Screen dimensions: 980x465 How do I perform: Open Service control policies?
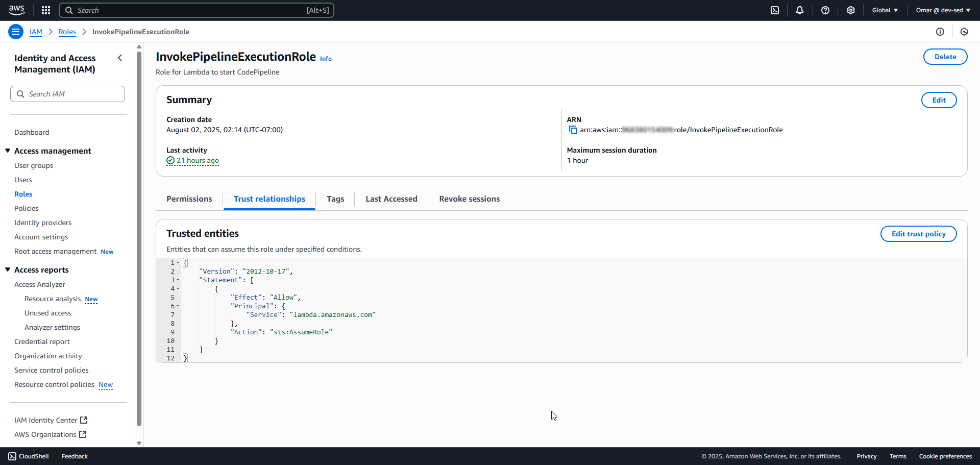(52, 370)
